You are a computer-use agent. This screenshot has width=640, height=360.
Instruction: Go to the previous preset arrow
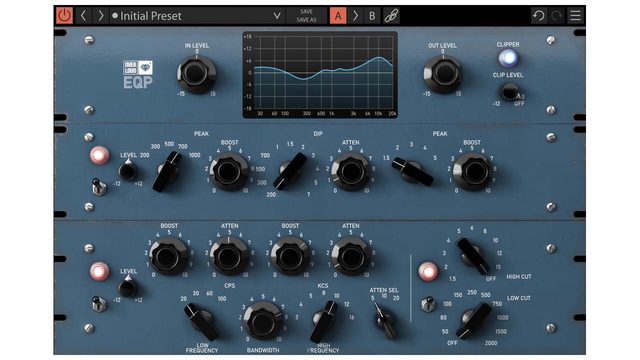(83, 16)
